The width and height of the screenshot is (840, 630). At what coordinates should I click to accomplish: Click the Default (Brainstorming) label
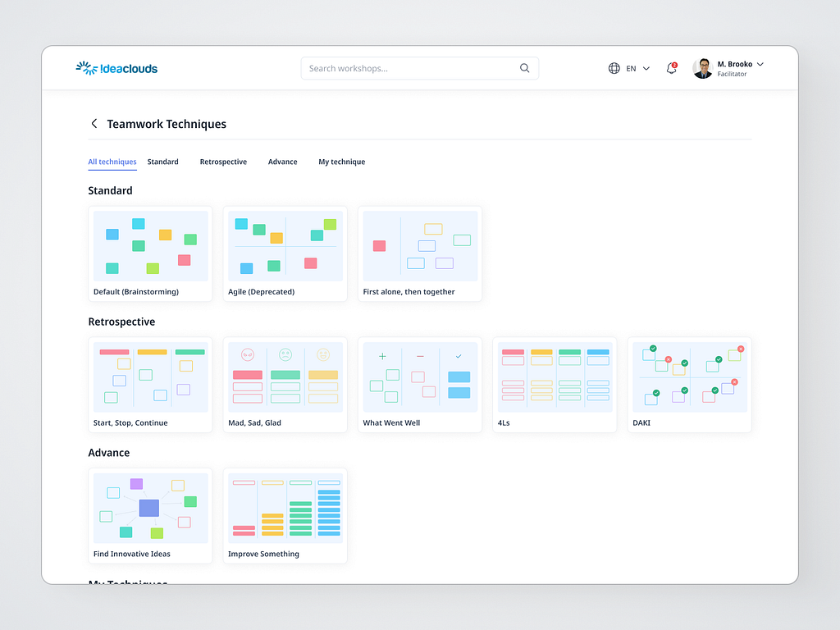(136, 292)
